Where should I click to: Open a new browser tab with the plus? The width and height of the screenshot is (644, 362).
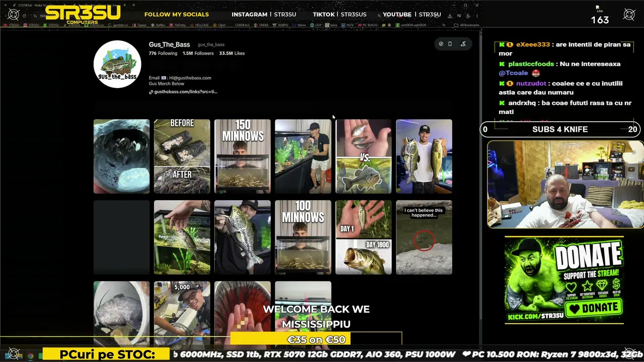click(x=133, y=5)
